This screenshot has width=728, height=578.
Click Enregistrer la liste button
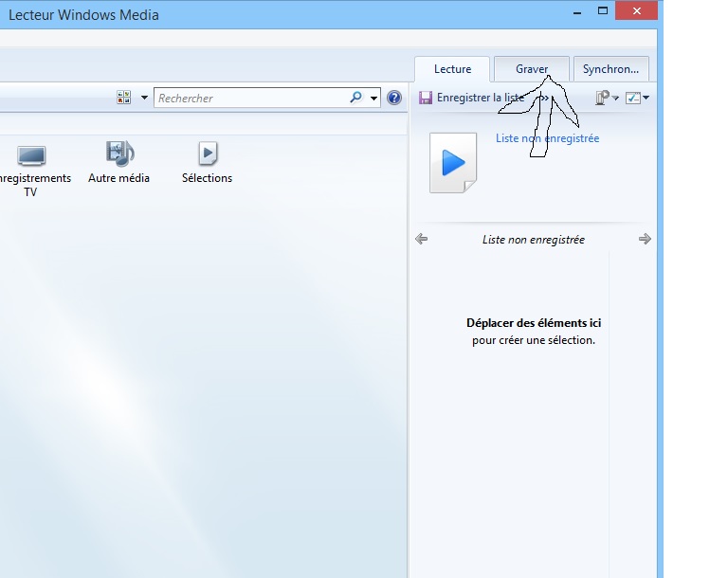[x=472, y=98]
